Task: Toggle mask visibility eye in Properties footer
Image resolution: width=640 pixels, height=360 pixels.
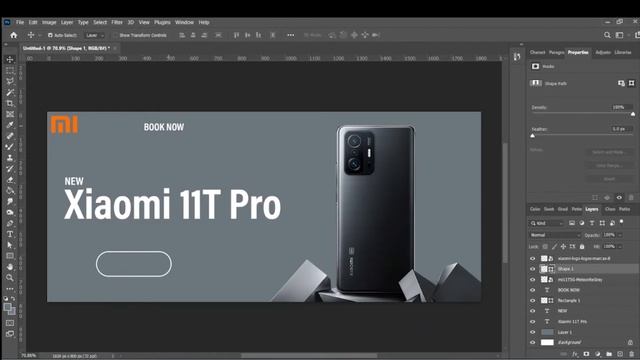Action: (619, 198)
